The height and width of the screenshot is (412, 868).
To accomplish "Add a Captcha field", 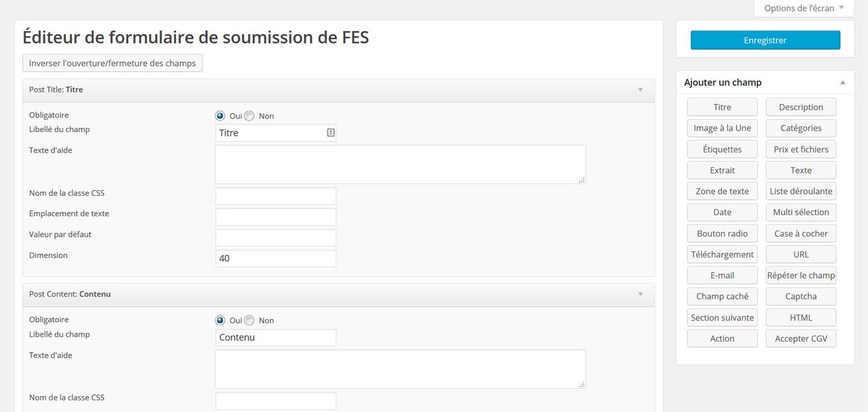I will 801,296.
